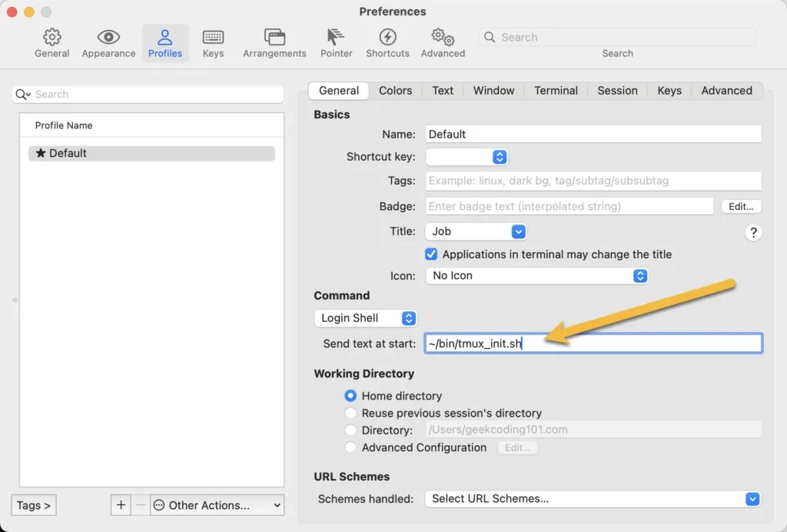Select the Advanced Configuration radio button

(350, 447)
